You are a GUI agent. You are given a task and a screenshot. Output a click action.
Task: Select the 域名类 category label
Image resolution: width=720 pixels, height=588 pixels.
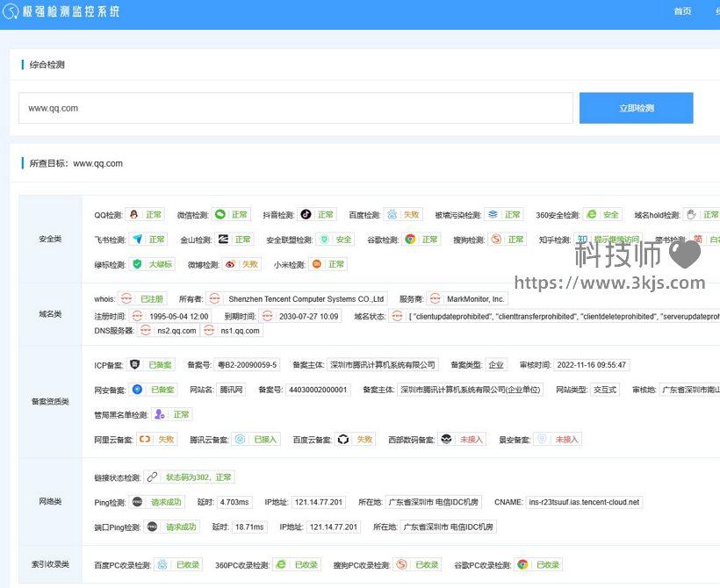[x=50, y=314]
